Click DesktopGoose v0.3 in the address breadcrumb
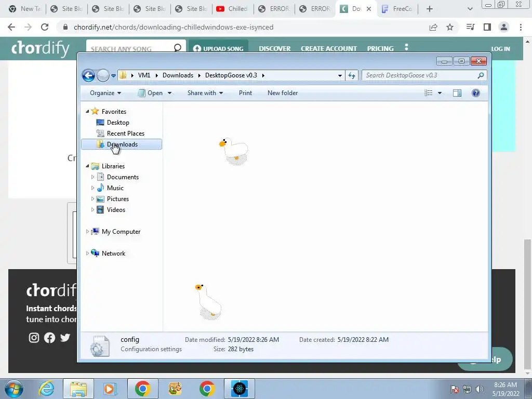532x399 pixels. click(231, 75)
